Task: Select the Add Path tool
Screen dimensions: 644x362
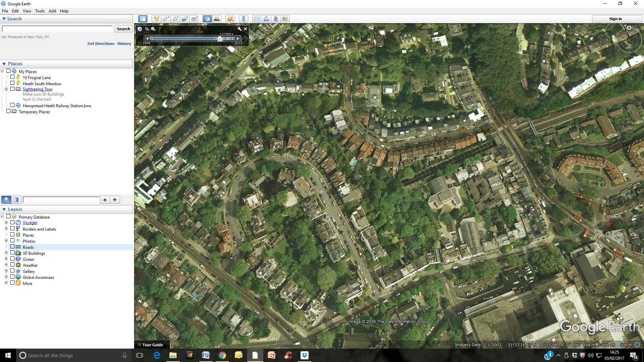Action: [x=175, y=19]
